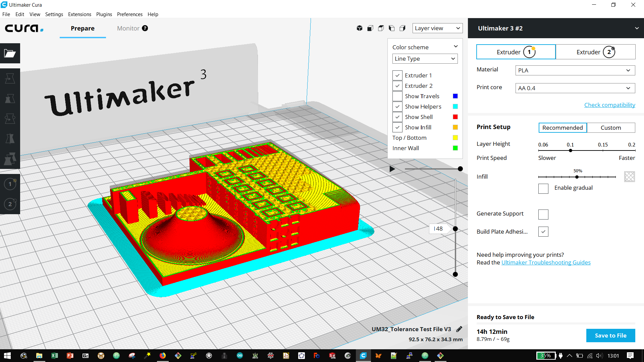Select the Prepare tab
Image resolution: width=644 pixels, height=362 pixels.
click(x=83, y=28)
